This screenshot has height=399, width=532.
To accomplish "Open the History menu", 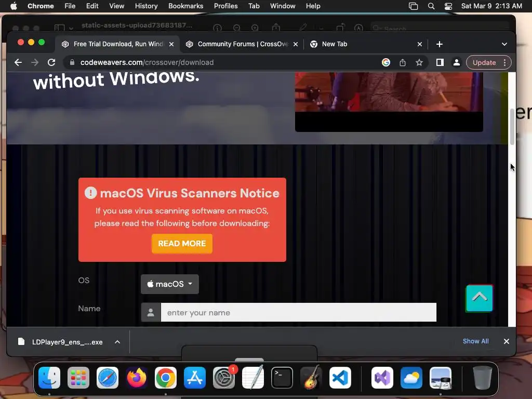I will (x=146, y=6).
